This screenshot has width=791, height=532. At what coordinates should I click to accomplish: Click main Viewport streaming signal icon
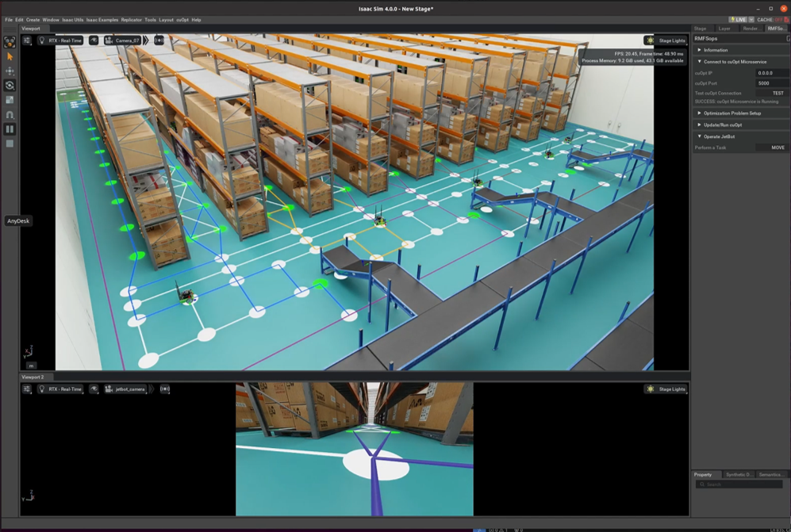click(x=159, y=40)
